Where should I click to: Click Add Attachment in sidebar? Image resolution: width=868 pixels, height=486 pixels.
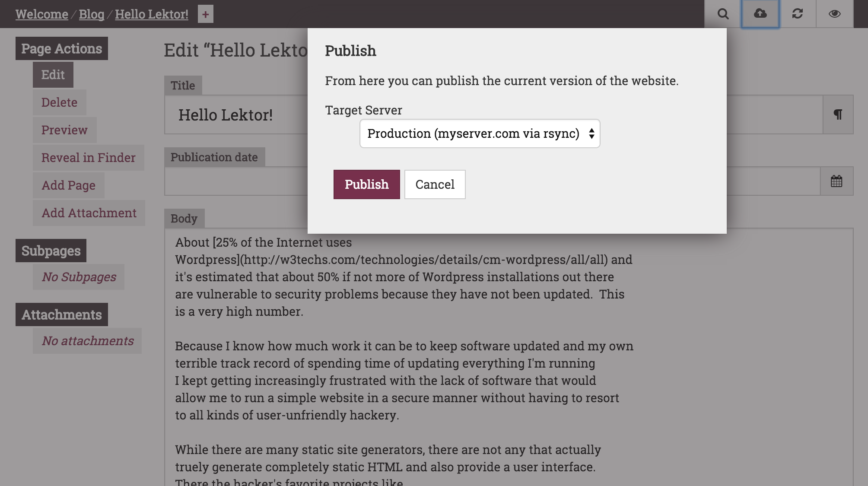[x=89, y=213]
